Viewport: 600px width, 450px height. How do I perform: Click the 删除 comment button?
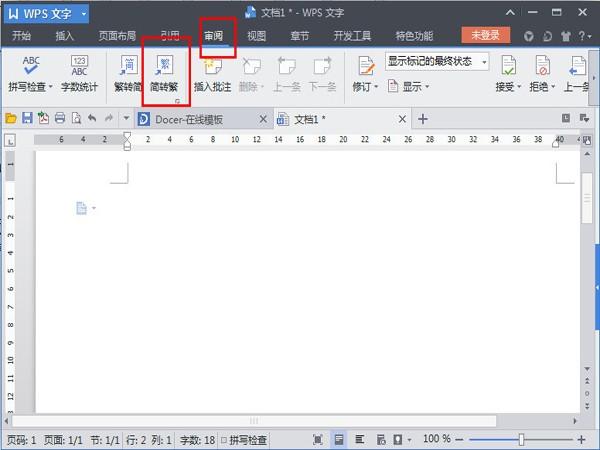tap(251, 74)
